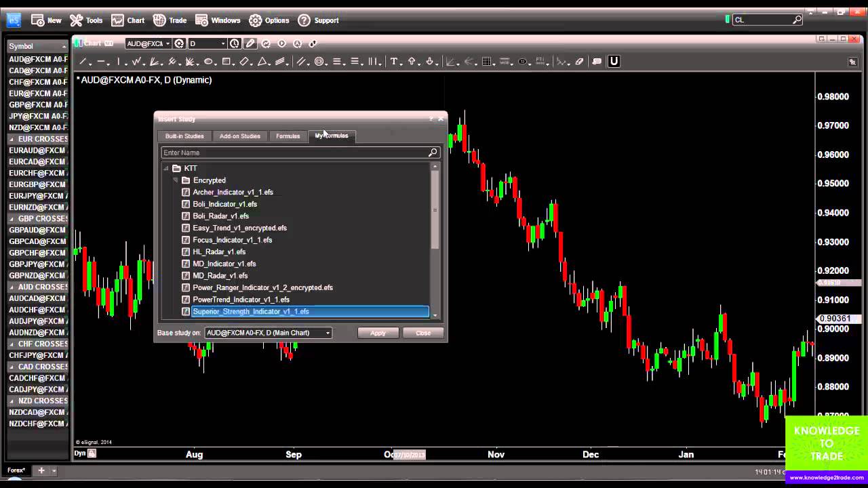This screenshot has width=868, height=488.
Task: Click the symbol link icon beside AUD@FXCM box
Action: pos(179,43)
